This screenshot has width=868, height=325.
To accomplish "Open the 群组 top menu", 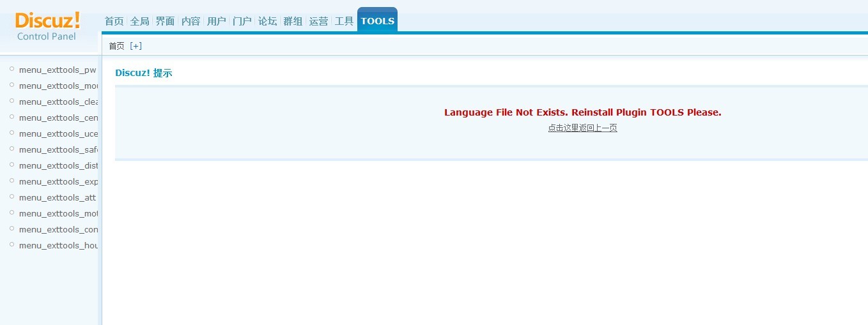I will point(293,21).
